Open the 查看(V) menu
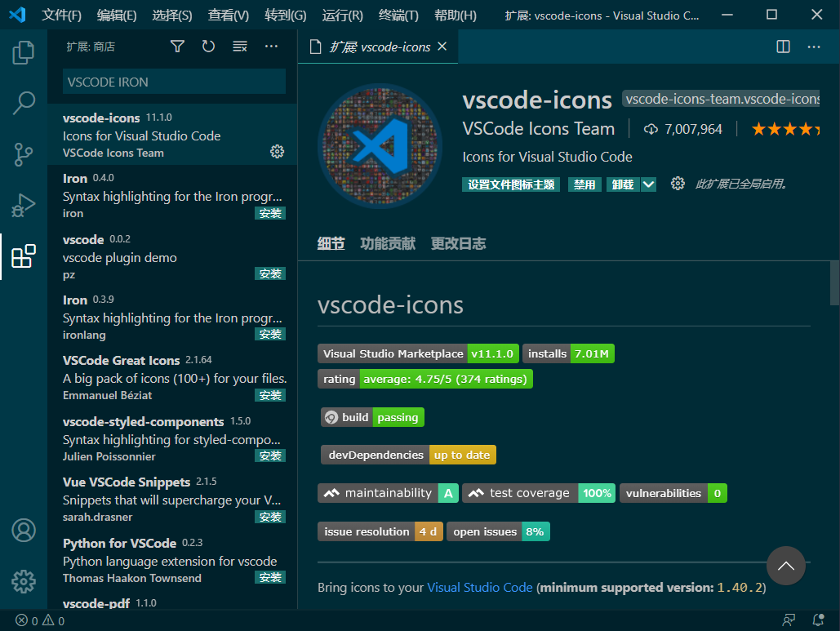840x631 pixels. [229, 15]
